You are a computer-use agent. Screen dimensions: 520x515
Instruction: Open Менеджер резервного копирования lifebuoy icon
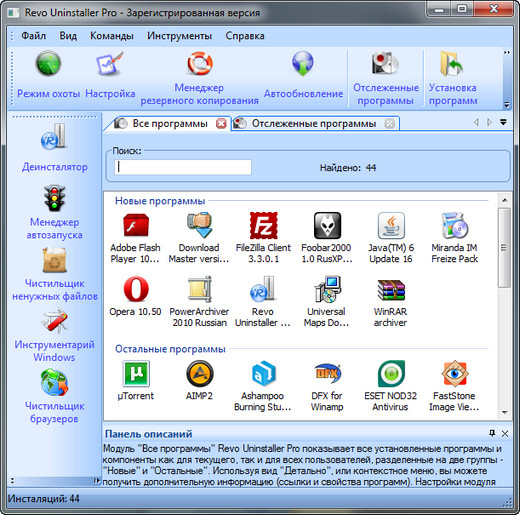(199, 63)
